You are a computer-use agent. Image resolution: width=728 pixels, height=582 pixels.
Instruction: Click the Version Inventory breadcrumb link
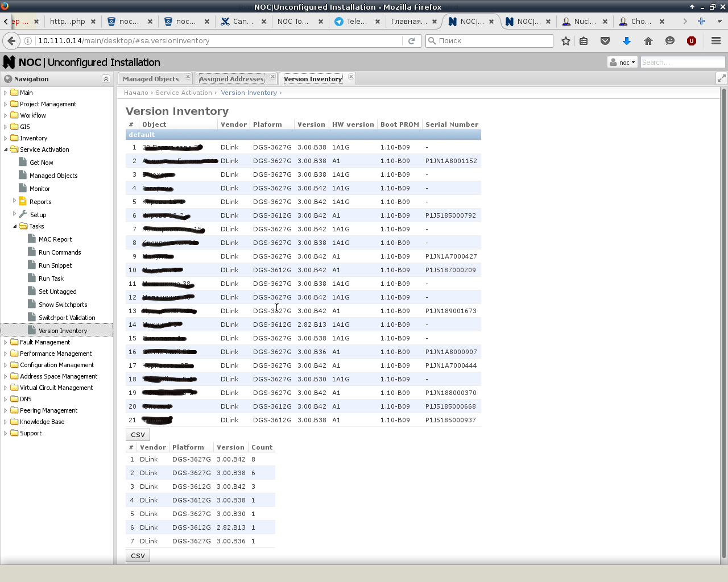249,93
